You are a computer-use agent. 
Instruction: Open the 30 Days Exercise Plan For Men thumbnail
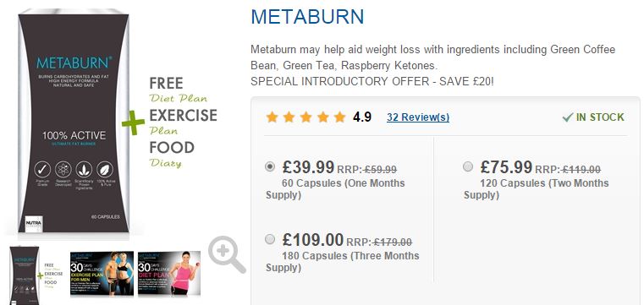tap(102, 273)
